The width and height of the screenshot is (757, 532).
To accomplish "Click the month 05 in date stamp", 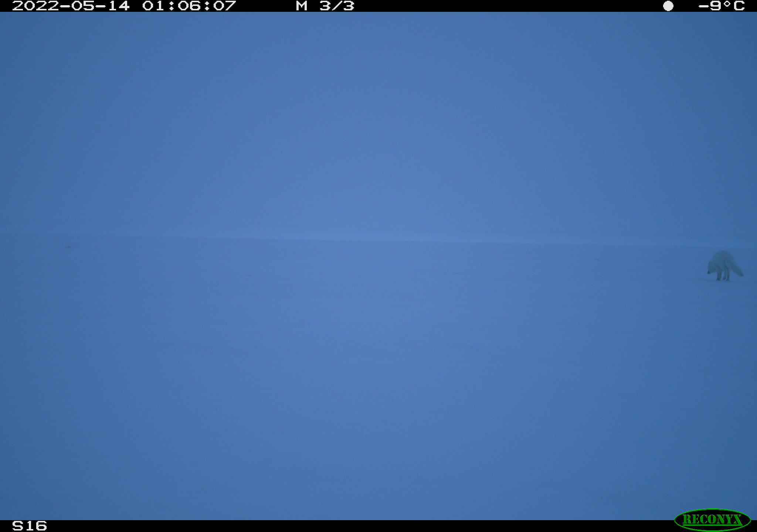I will pos(83,6).
